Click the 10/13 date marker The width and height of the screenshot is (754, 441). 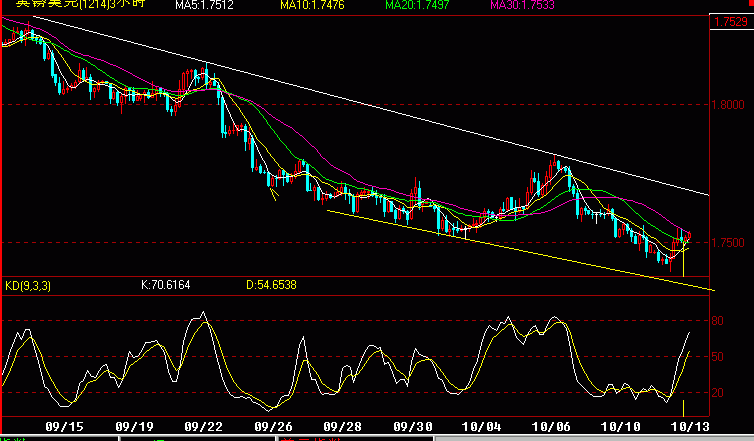point(689,425)
